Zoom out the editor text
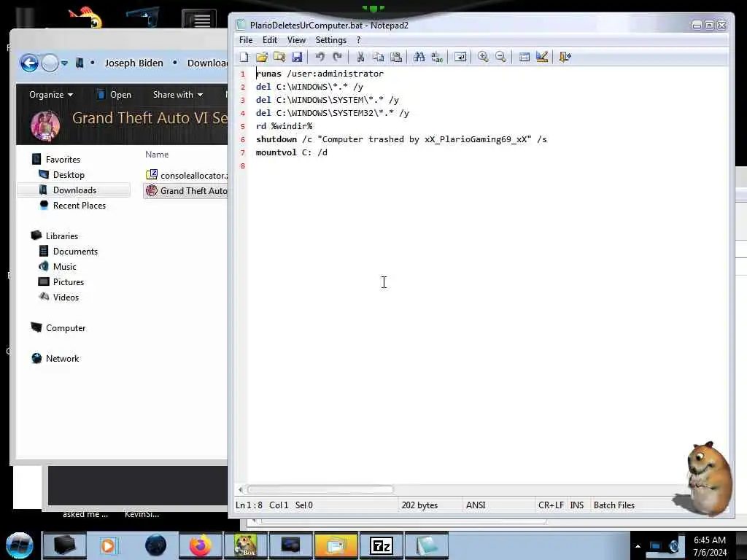Image resolution: width=747 pixels, height=560 pixels. [x=500, y=57]
